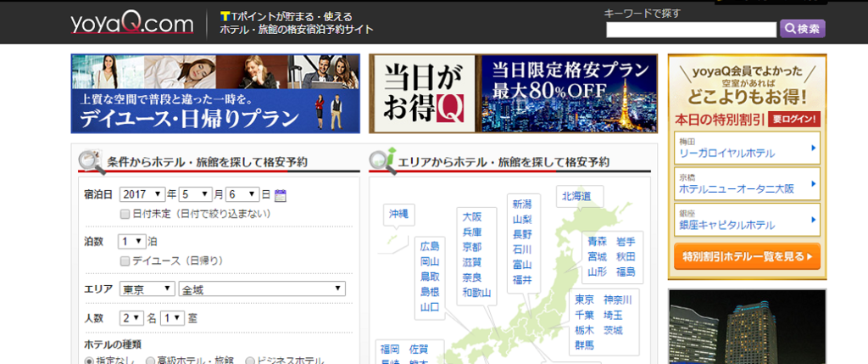
Task: Select 東京 link on the area map
Action: tap(585, 300)
